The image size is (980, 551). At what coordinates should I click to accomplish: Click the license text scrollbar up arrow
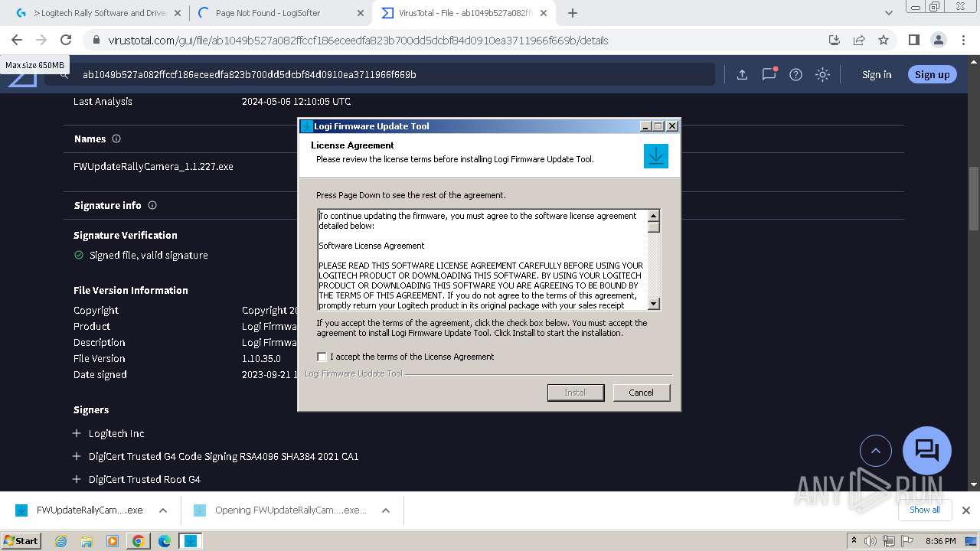tap(653, 216)
